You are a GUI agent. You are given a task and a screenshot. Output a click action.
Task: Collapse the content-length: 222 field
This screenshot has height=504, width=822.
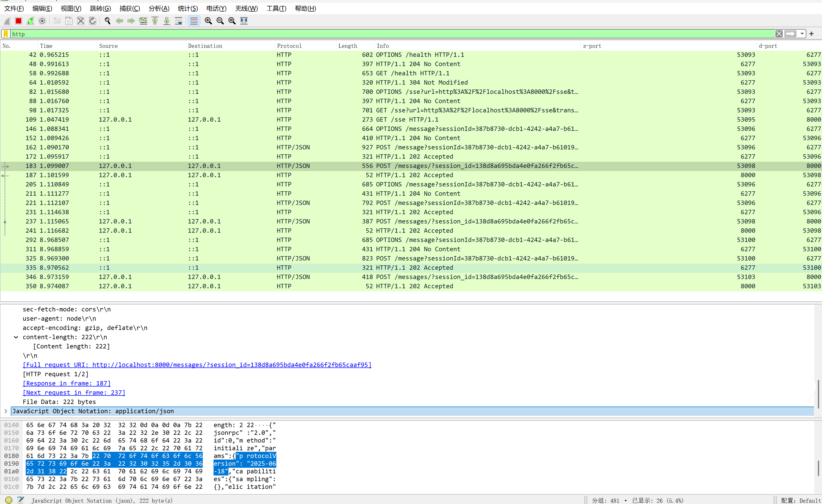pyautogui.click(x=16, y=337)
